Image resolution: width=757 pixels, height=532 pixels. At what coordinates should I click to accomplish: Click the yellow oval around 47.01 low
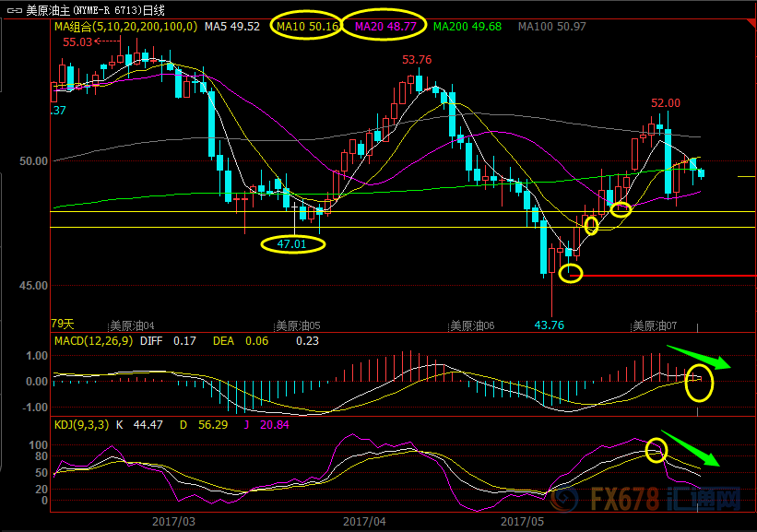294,244
